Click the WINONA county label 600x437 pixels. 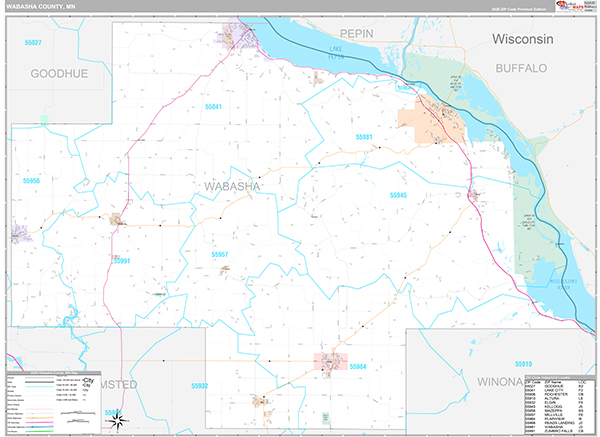tap(500, 382)
